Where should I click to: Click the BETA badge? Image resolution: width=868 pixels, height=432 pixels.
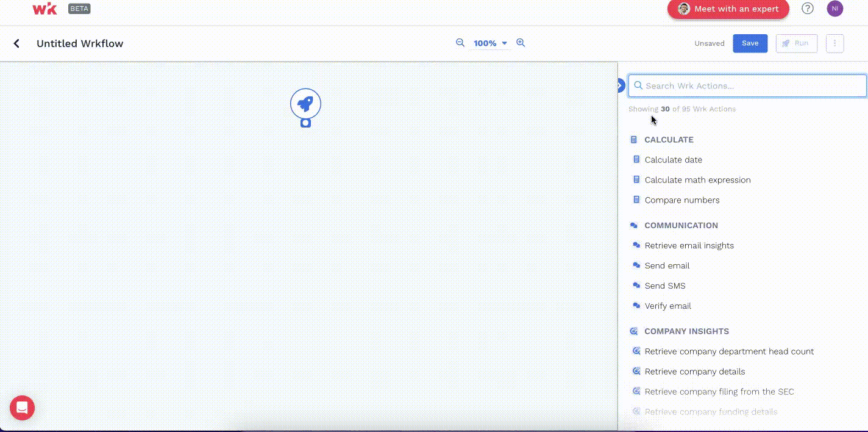click(x=79, y=9)
